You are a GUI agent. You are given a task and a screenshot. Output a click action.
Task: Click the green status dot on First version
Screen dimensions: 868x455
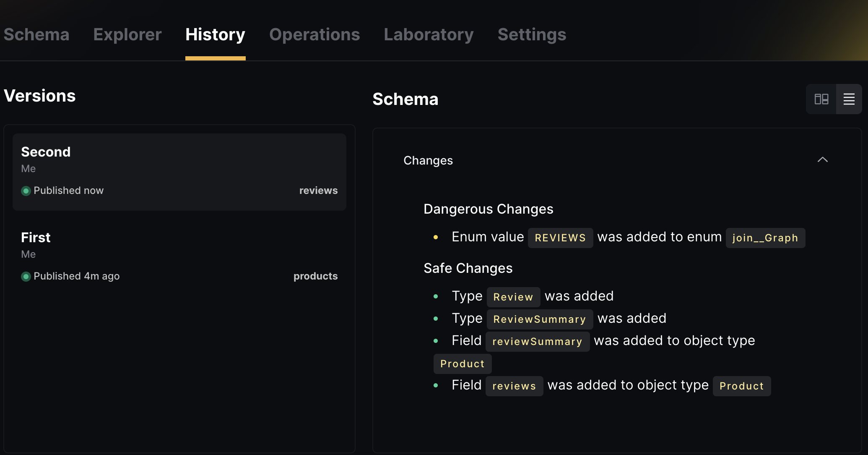tap(26, 277)
